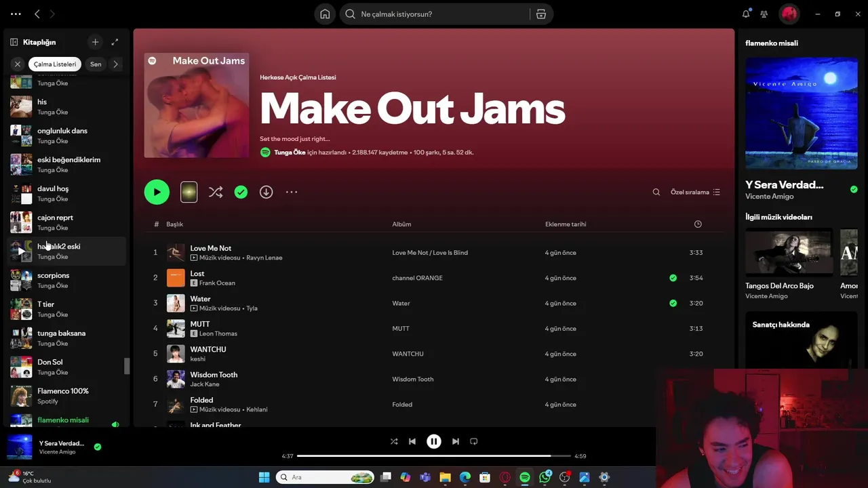Image resolution: width=868 pixels, height=488 pixels.
Task: Open the album 'channel ORANGE'
Action: (x=417, y=278)
